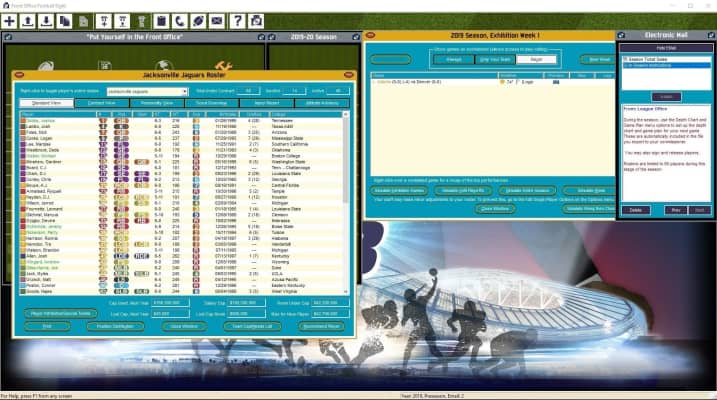Click Close Window in season schedule panel
This screenshot has height=400, width=717.
pos(497,208)
